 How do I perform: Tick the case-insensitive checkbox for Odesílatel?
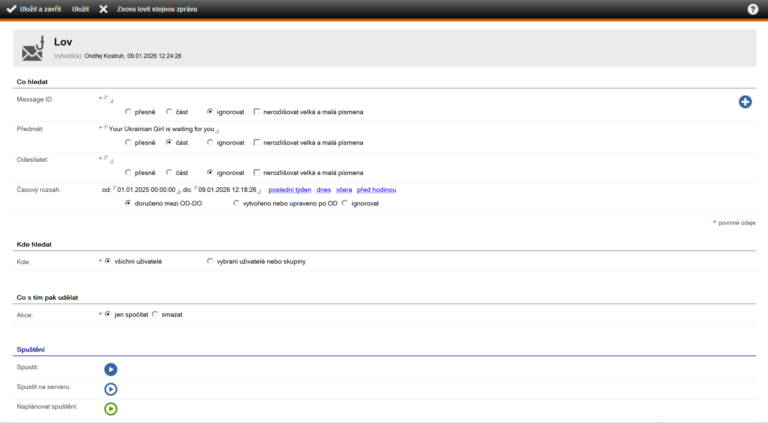pyautogui.click(x=257, y=172)
